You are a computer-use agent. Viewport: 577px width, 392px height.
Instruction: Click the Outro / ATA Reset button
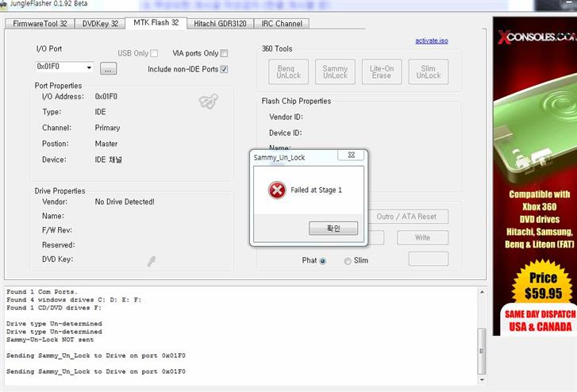[406, 217]
